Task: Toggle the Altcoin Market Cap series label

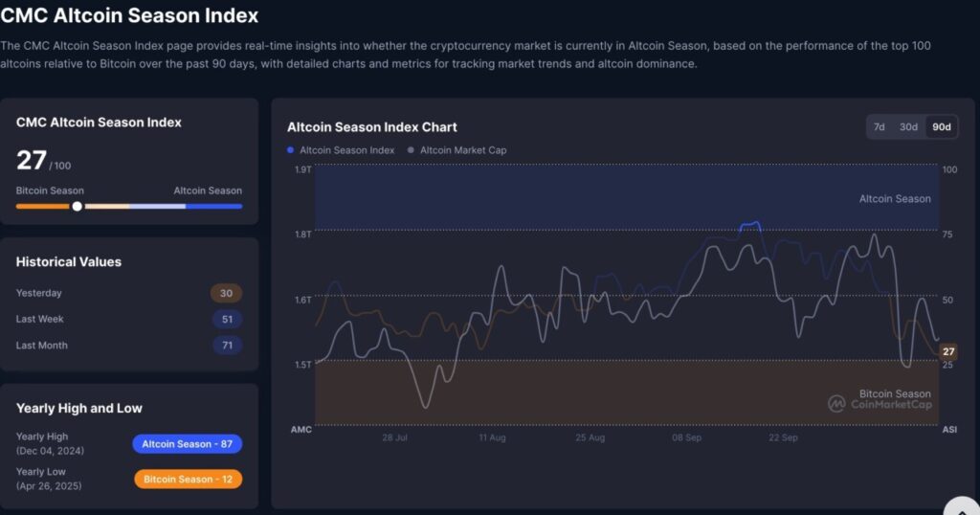Action: [463, 150]
